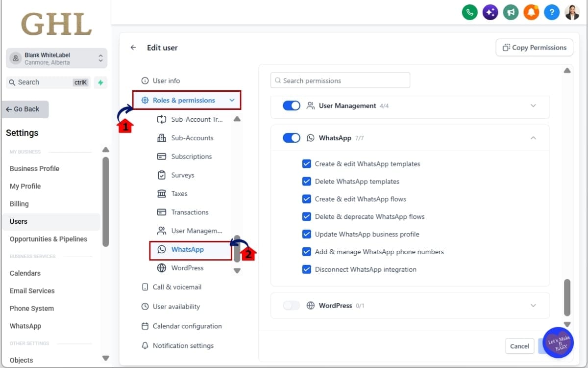
Task: Click the back arrow beside Edit user
Action: pyautogui.click(x=133, y=48)
